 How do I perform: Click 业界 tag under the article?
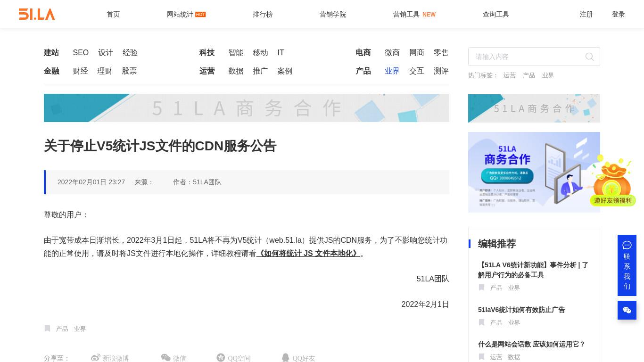80,329
